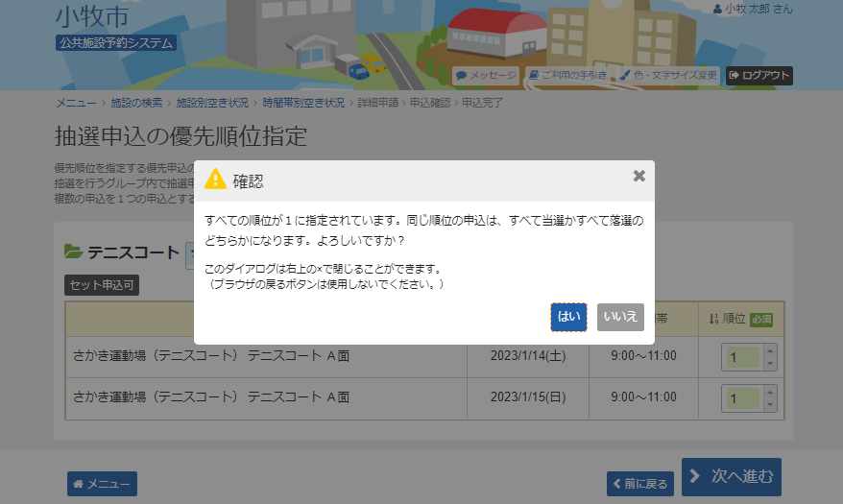The height and width of the screenshot is (504, 843).
Task: Go to メニュー breadcrumb
Action: pyautogui.click(x=77, y=103)
